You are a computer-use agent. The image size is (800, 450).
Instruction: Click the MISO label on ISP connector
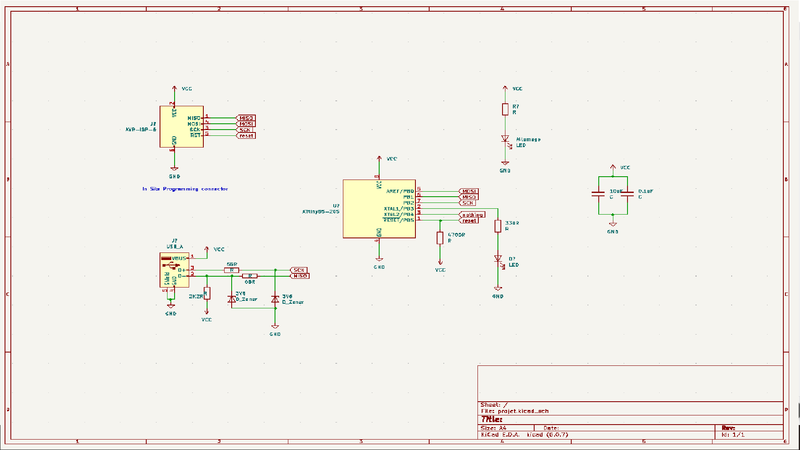(245, 118)
